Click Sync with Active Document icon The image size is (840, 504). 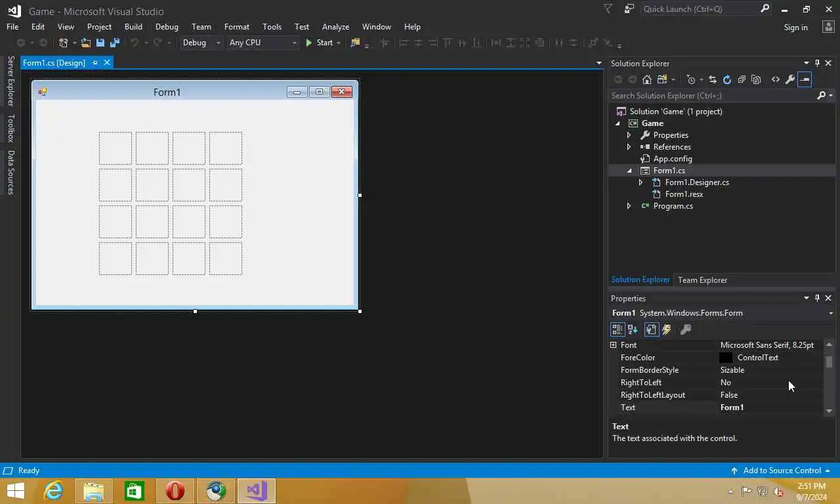tap(713, 79)
